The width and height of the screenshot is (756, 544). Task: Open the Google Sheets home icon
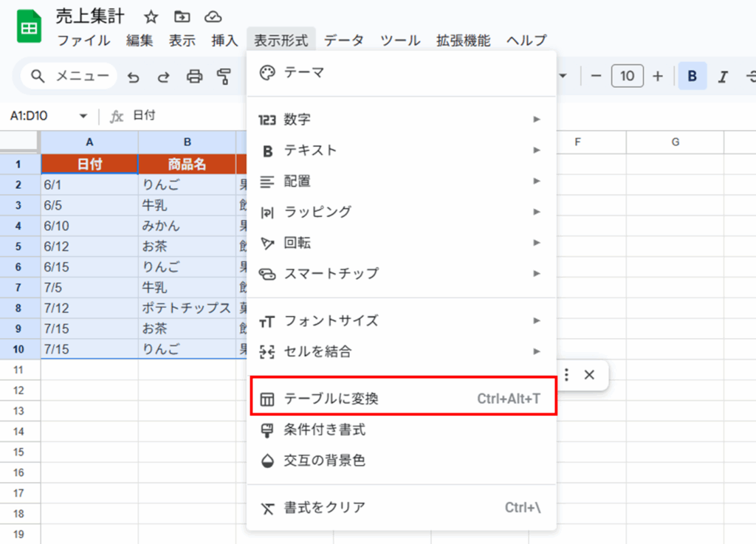point(30,27)
